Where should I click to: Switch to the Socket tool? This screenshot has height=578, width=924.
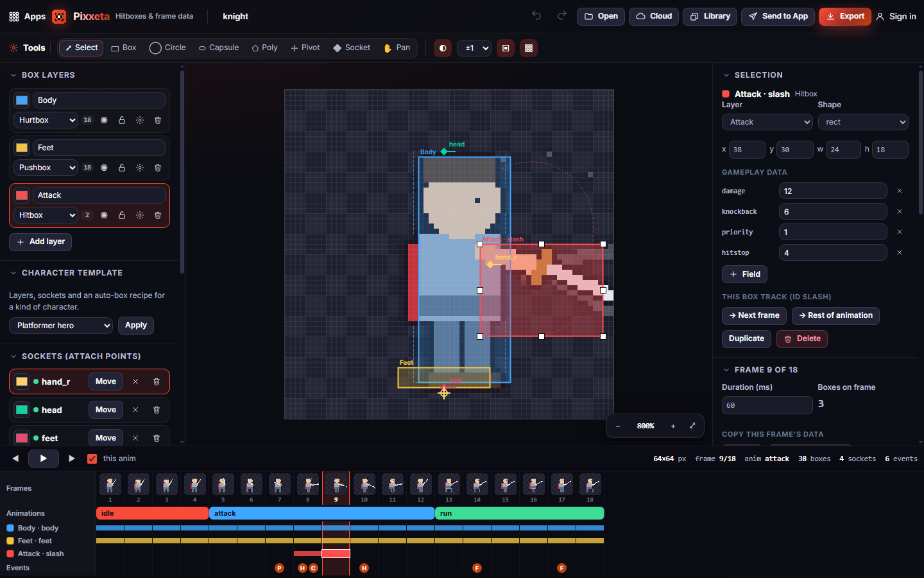tap(352, 48)
